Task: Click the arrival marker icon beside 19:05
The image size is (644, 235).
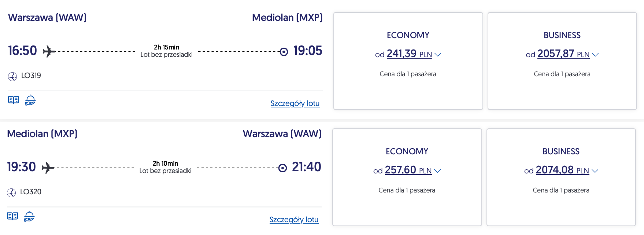Action: tap(284, 52)
